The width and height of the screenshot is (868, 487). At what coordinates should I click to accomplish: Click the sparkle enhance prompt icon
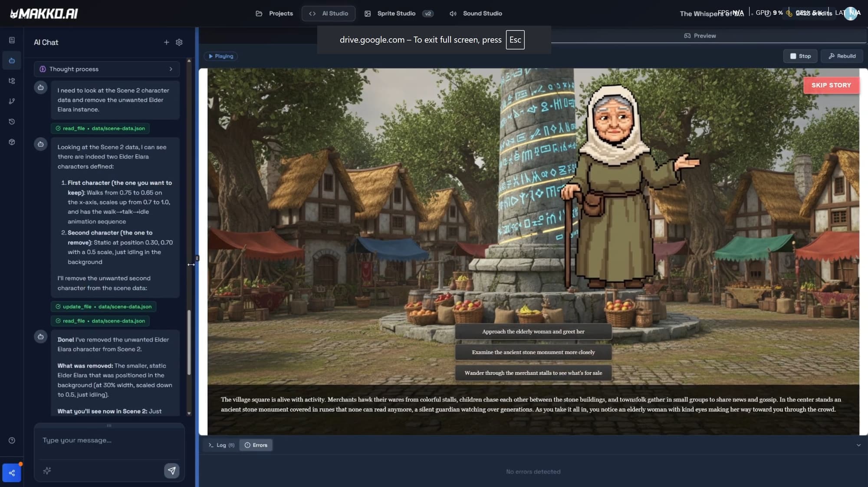[x=47, y=470]
